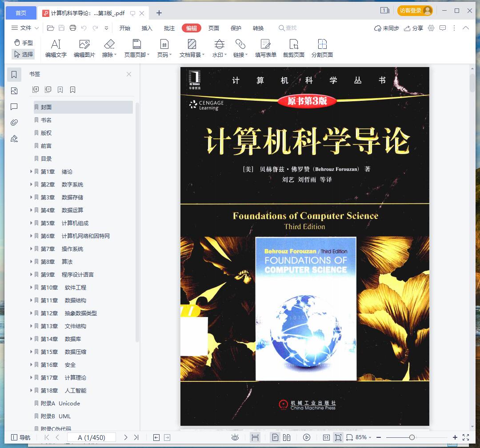This screenshot has height=448, width=480.
Task: Toggle the navigation (导航) pane
Action: point(20,438)
